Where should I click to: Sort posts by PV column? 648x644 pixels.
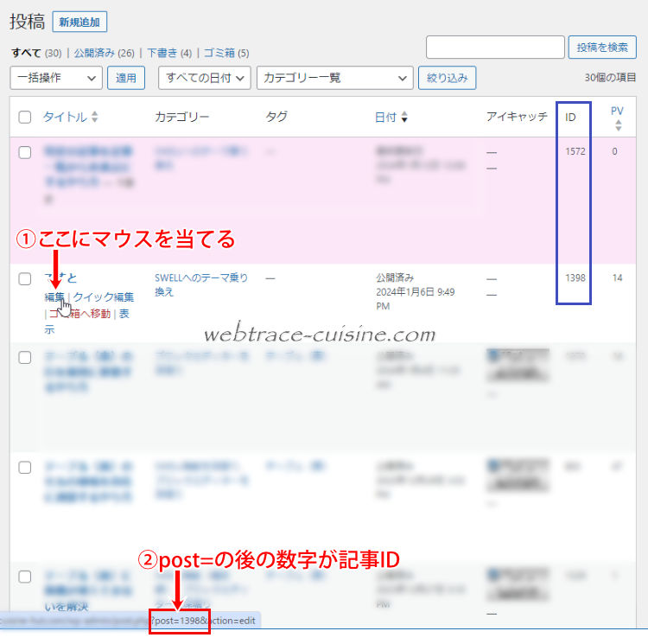click(617, 111)
